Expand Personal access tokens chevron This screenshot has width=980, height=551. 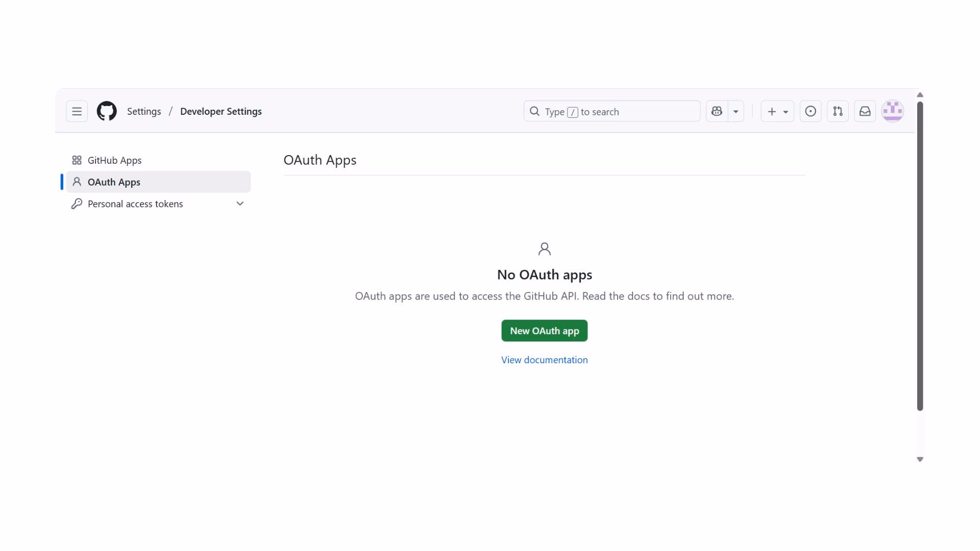click(240, 204)
